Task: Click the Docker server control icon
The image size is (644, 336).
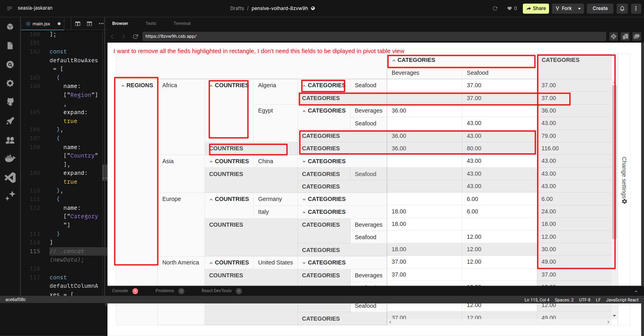Action: pos(10,158)
